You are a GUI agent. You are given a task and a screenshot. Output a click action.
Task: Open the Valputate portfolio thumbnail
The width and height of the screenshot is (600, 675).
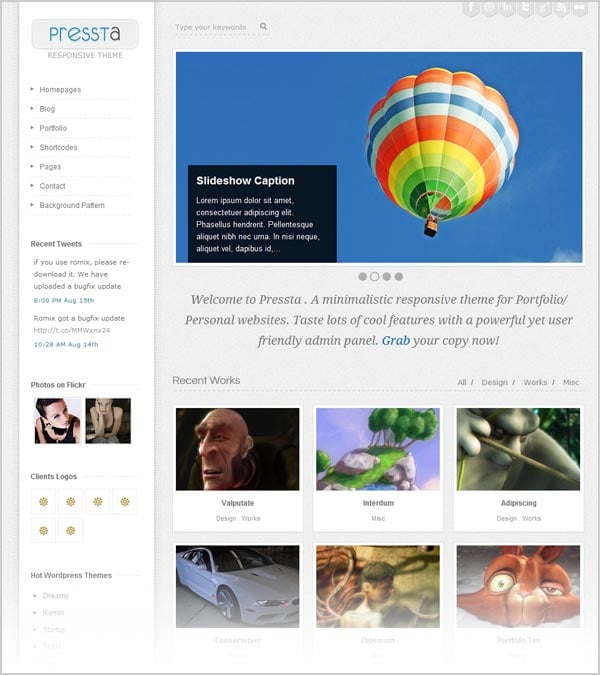[x=238, y=449]
